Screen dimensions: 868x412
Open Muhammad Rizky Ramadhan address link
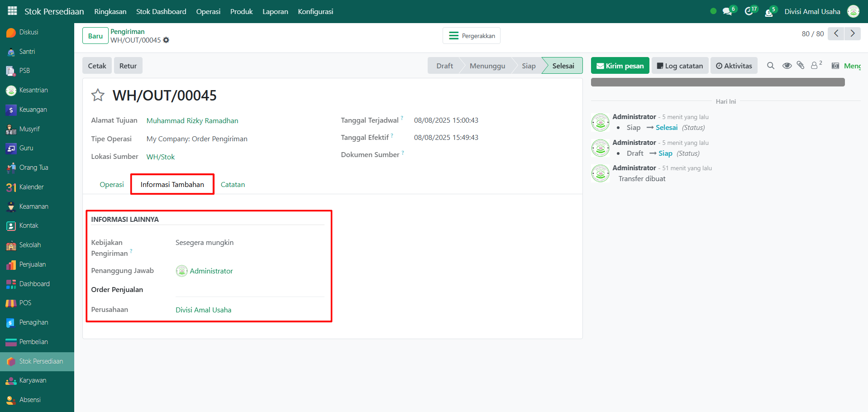pyautogui.click(x=192, y=120)
